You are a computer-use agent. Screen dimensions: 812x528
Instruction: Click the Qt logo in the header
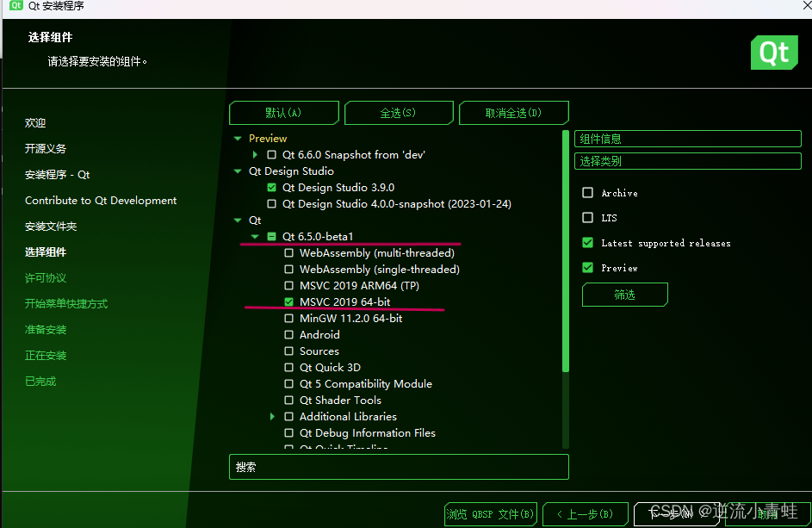(774, 53)
